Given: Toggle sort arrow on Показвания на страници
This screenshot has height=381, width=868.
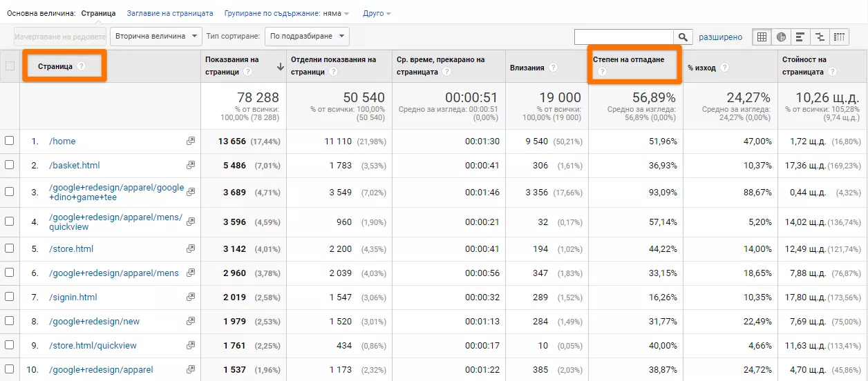Looking at the screenshot, I should 280,67.
